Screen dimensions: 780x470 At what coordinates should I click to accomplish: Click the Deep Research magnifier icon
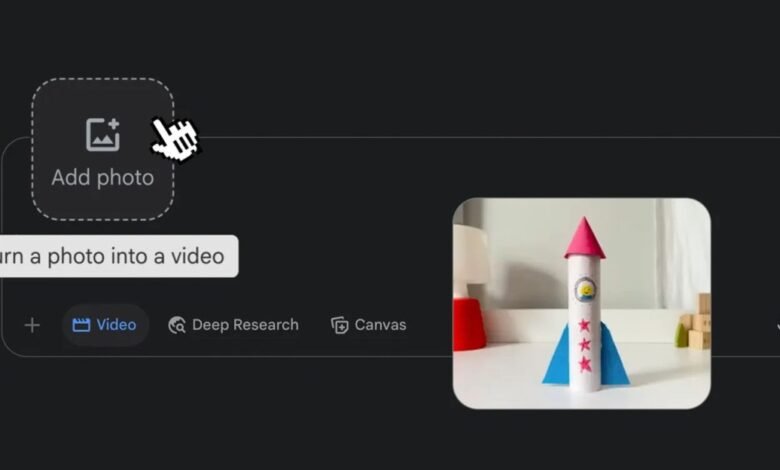coord(177,325)
